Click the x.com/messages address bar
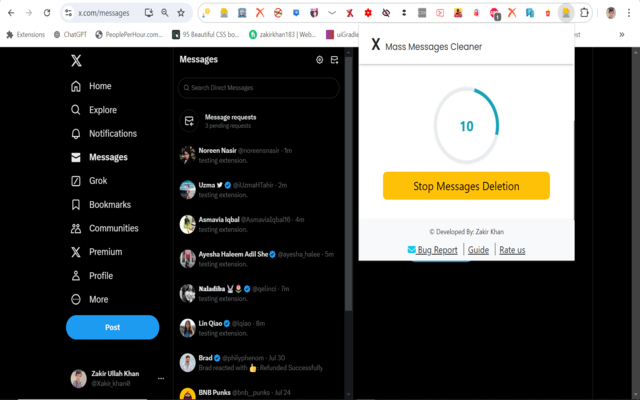Viewport: 640px width, 400px height. pyautogui.click(x=104, y=13)
